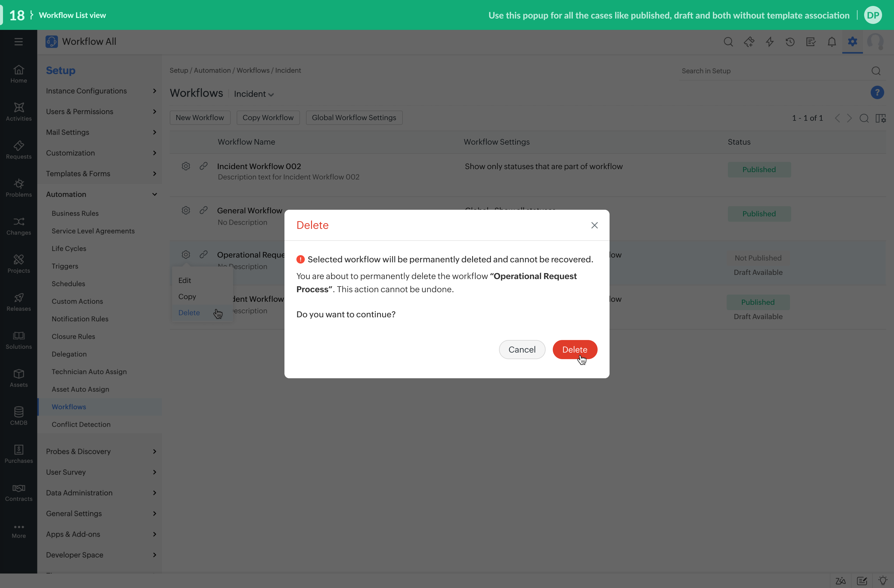
Task: Choose Edit in the workflow context menu
Action: pos(184,280)
